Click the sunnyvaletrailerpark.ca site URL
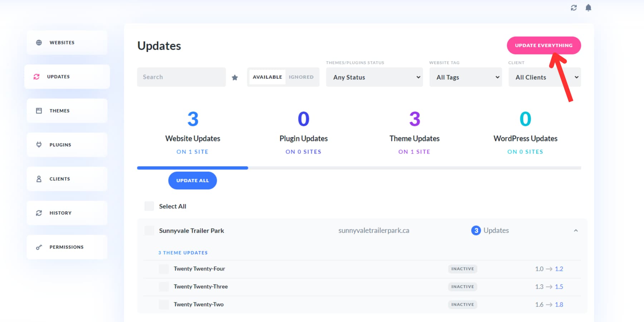The width and height of the screenshot is (644, 322). [374, 230]
